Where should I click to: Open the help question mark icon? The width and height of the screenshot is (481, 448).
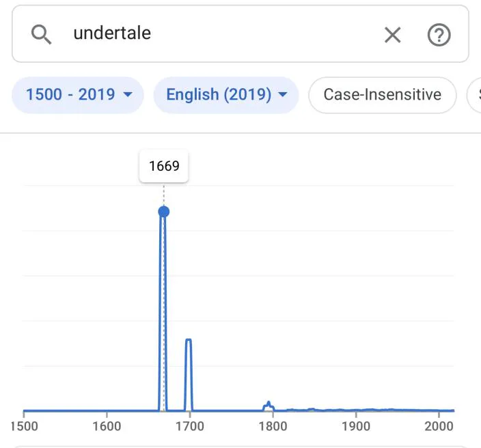tap(439, 35)
